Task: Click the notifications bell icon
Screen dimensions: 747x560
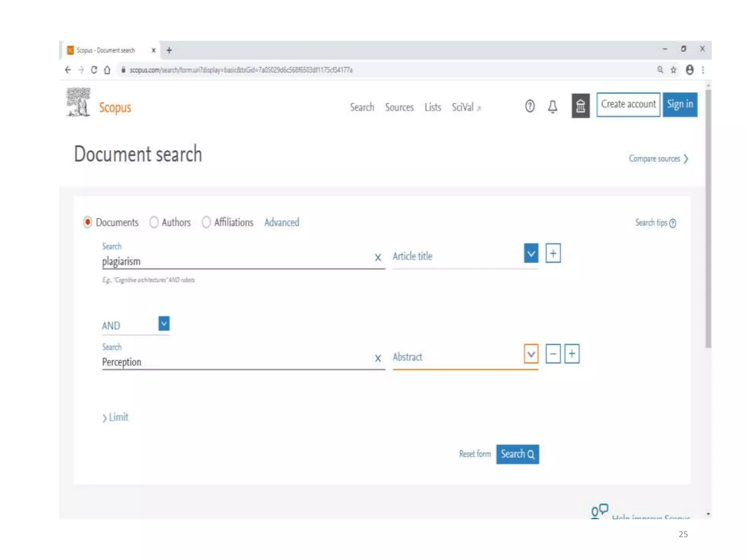Action: click(553, 107)
